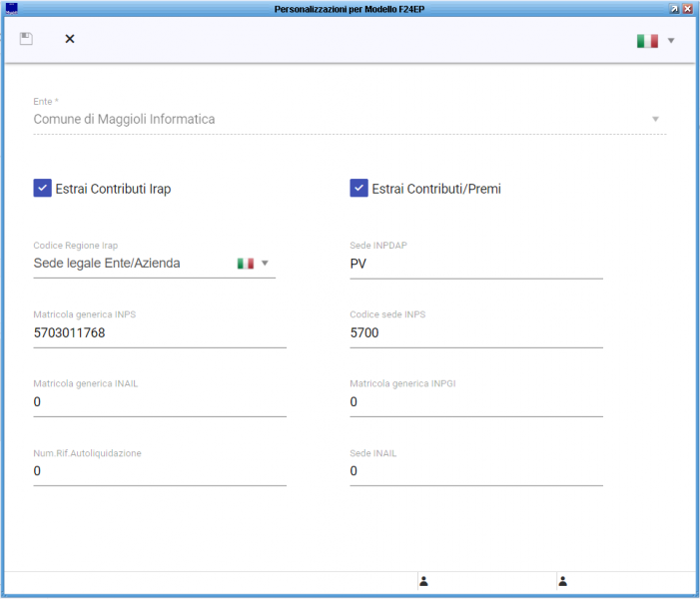
Task: Click Comune di Maggioli Informatica field
Action: [x=350, y=119]
